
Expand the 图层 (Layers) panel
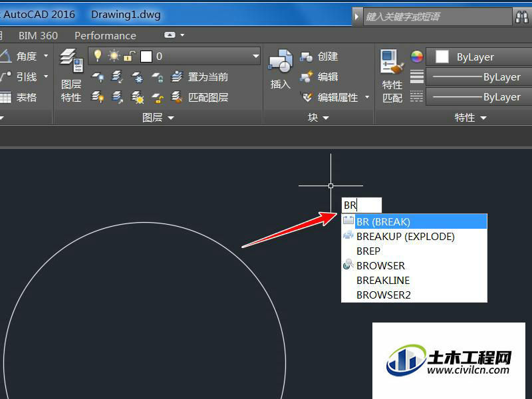click(x=158, y=118)
